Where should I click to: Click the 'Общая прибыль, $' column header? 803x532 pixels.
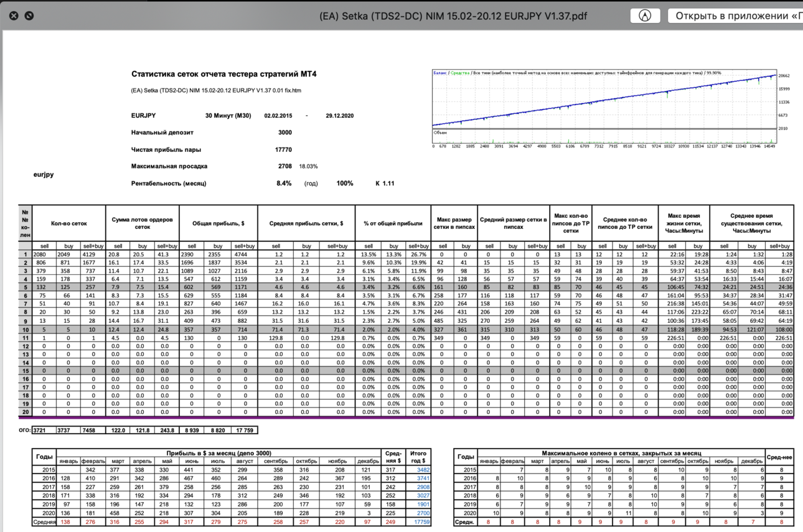pyautogui.click(x=218, y=223)
